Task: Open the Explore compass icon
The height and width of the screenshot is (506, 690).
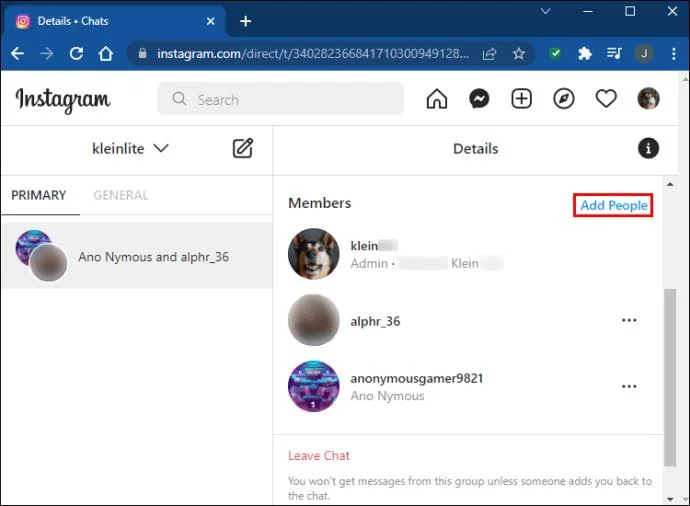Action: (564, 99)
